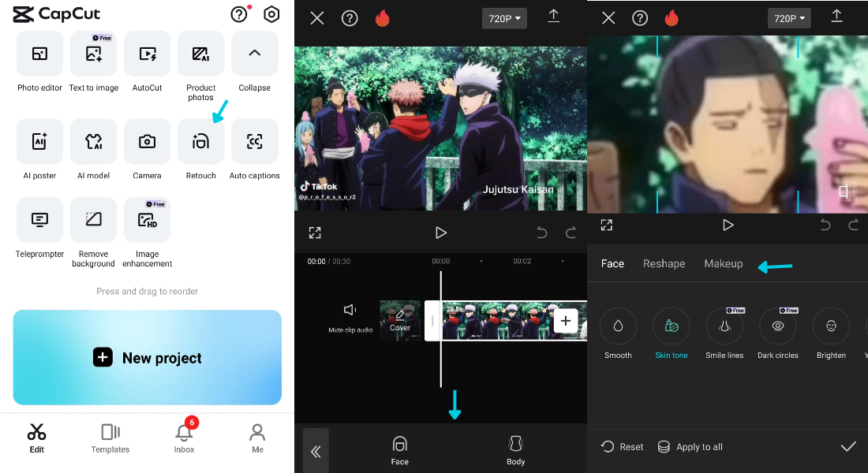Go back with the double chevron button

pyautogui.click(x=316, y=452)
